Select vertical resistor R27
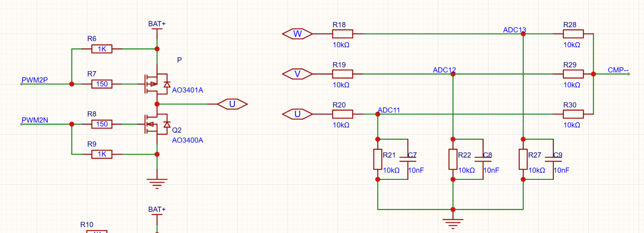The width and height of the screenshot is (644, 233). (523, 159)
